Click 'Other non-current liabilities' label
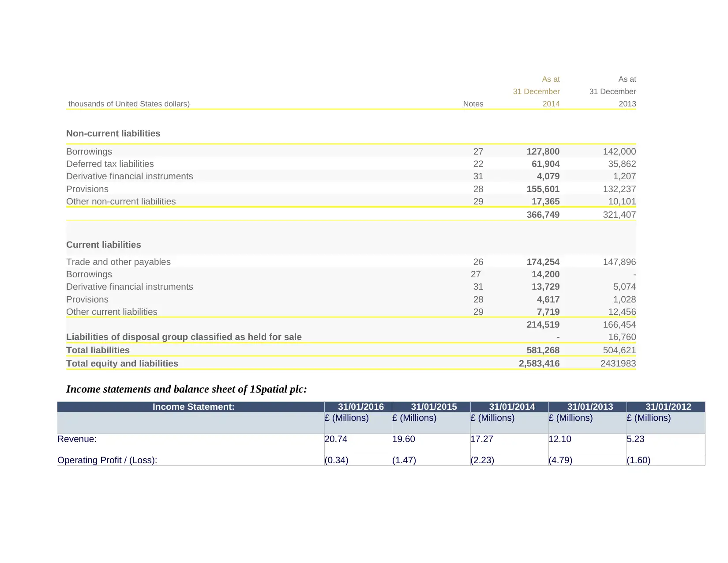 [121, 201]
